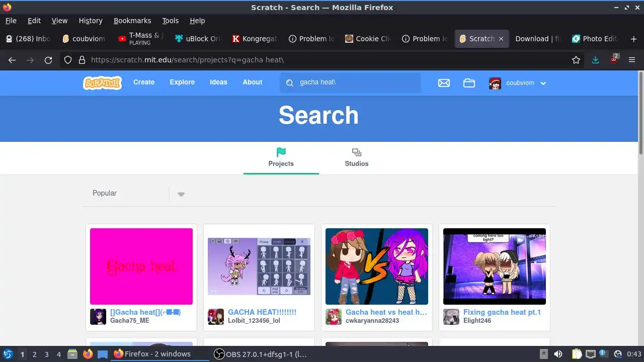Click the taskbar volume speaker icon
The width and height of the screenshot is (644, 362).
pyautogui.click(x=558, y=354)
